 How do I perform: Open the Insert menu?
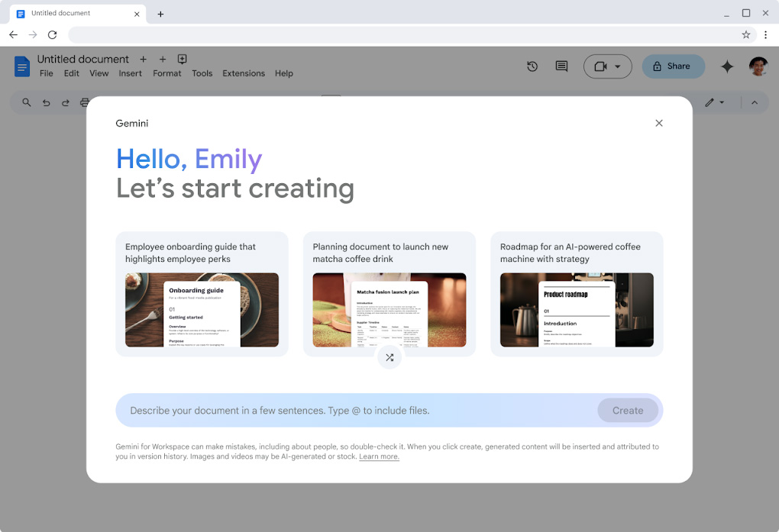130,73
